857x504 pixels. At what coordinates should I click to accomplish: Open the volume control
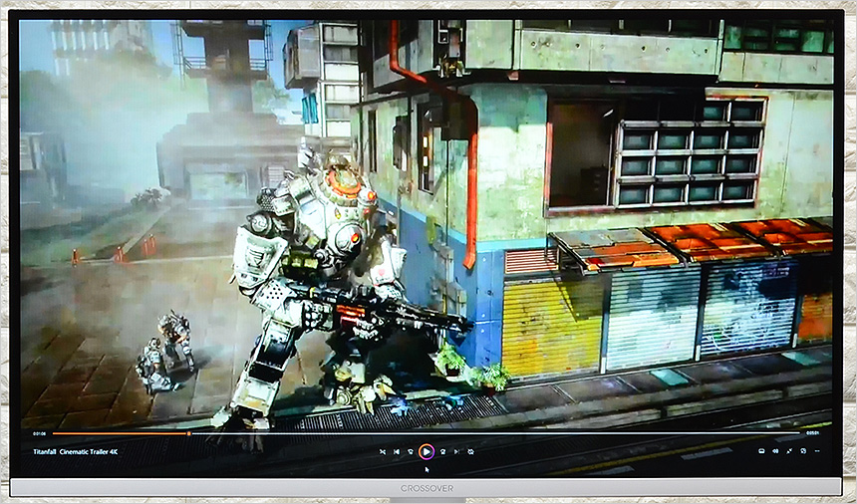point(774,452)
